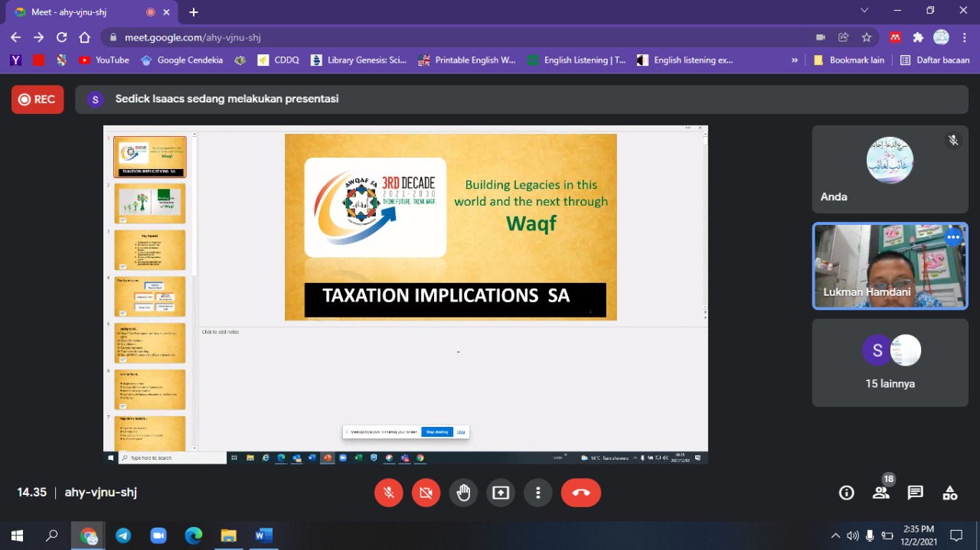Click the REC recording indicator

point(38,99)
